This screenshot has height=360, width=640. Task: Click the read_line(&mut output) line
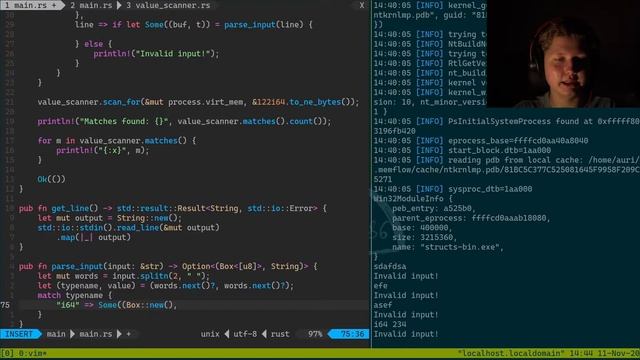point(128,227)
